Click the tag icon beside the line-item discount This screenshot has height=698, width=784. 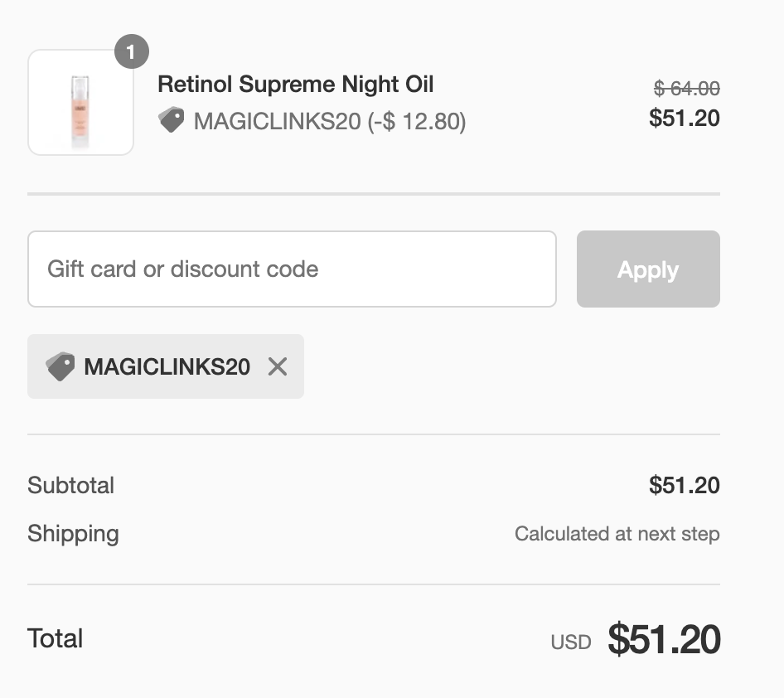[171, 120]
